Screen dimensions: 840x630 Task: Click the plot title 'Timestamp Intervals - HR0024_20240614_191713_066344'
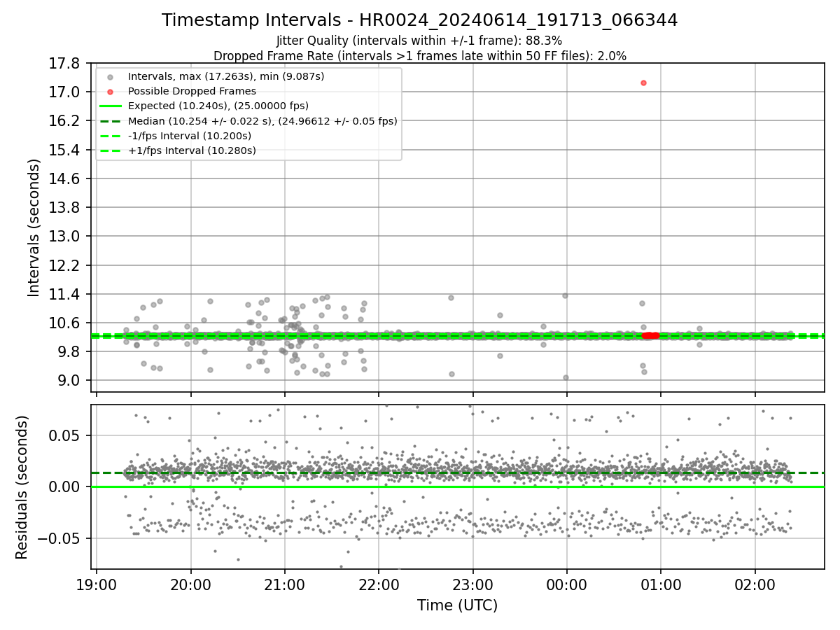[419, 20]
